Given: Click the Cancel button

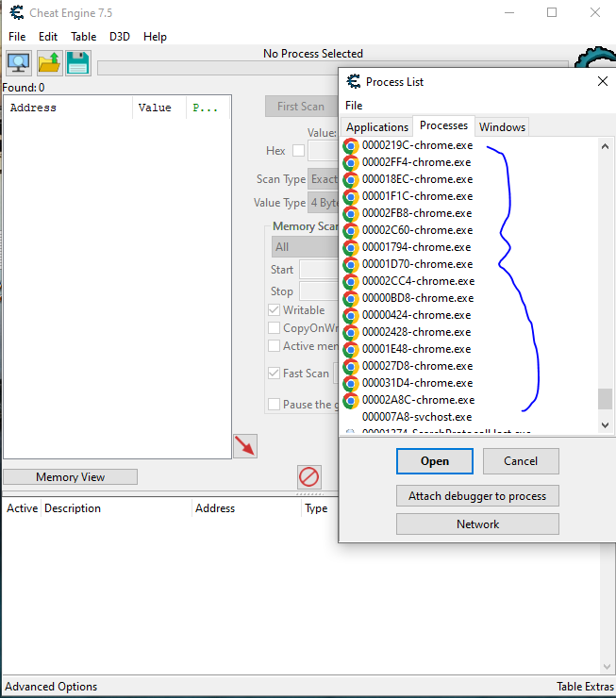Looking at the screenshot, I should pyautogui.click(x=521, y=461).
